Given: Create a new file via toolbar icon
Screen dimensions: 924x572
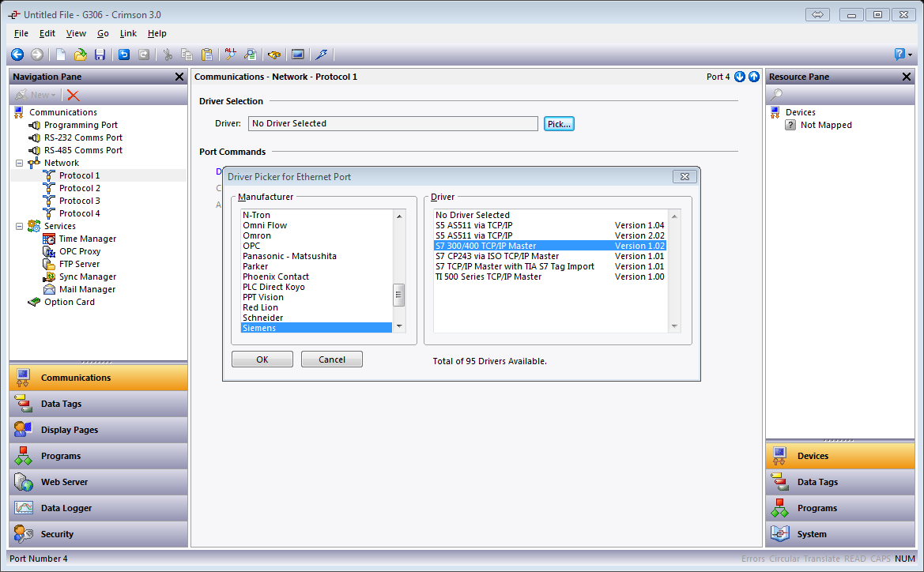Looking at the screenshot, I should click(x=61, y=55).
